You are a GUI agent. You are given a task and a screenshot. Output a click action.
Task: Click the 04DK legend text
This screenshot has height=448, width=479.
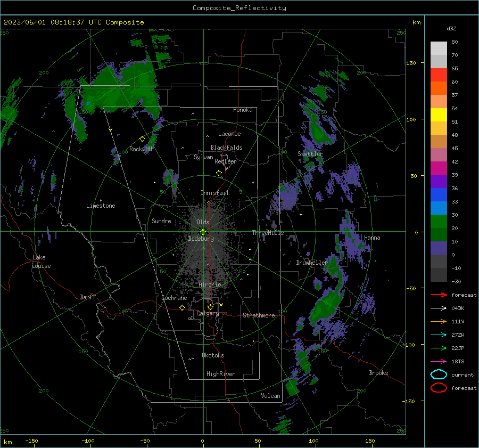(458, 308)
